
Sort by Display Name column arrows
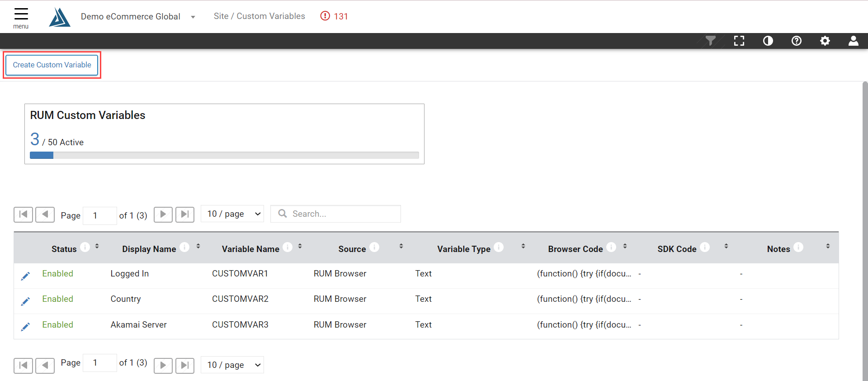(198, 246)
